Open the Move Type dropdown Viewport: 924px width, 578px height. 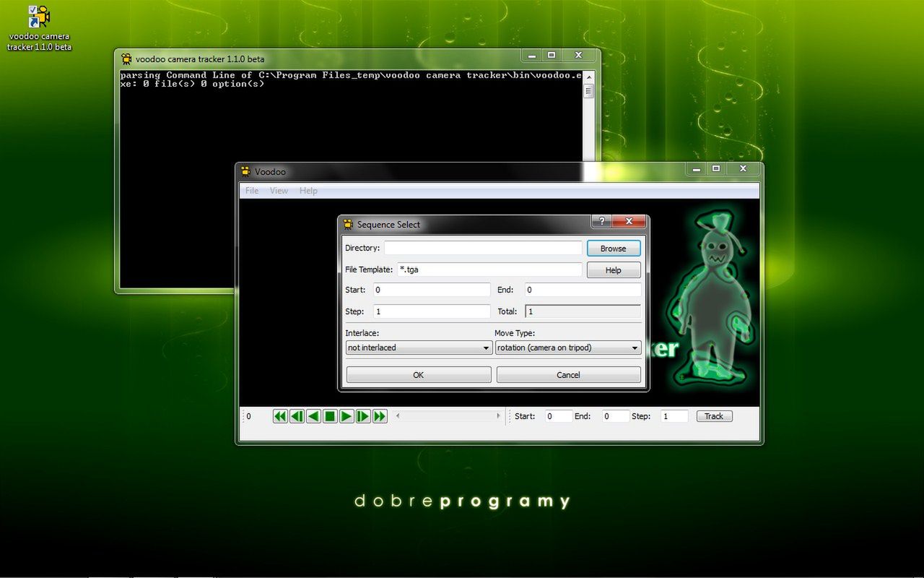coord(568,348)
